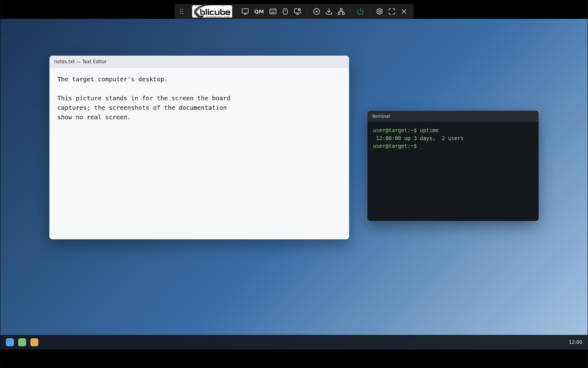Viewport: 588px width, 368px height.
Task: Click the line "The target computer's desktop."
Action: coord(112,79)
